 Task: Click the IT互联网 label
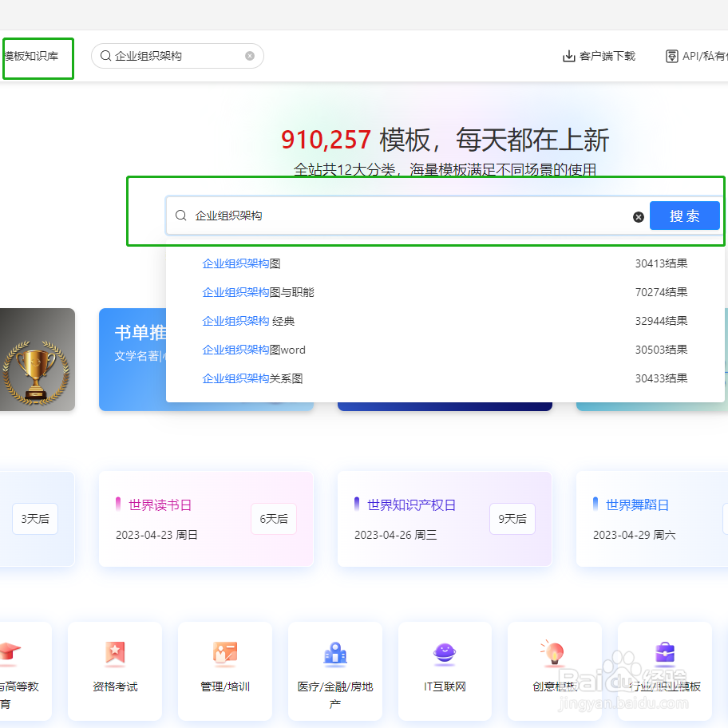click(445, 686)
